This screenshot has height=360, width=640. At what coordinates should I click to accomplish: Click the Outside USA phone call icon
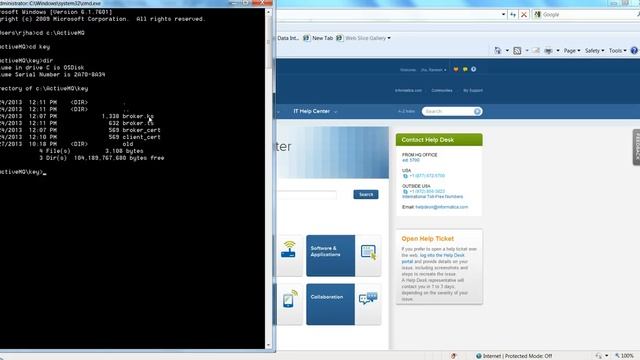point(405,191)
